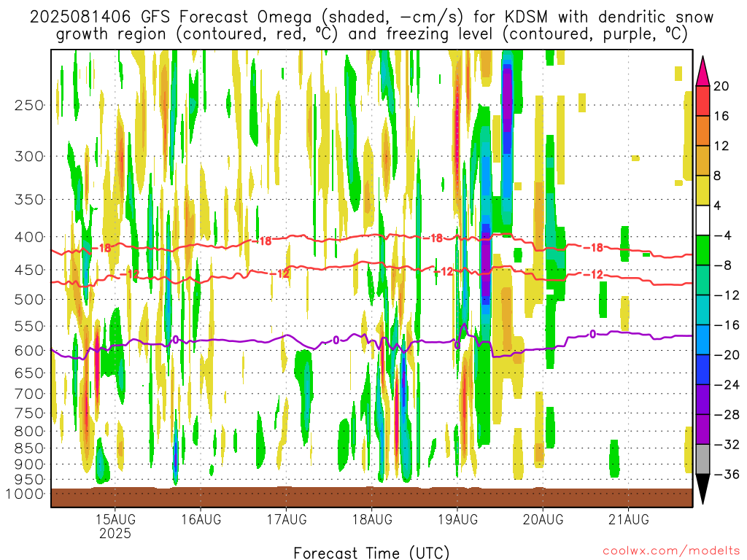Click the purple colorbar segment between -24 and -28

click(703, 400)
